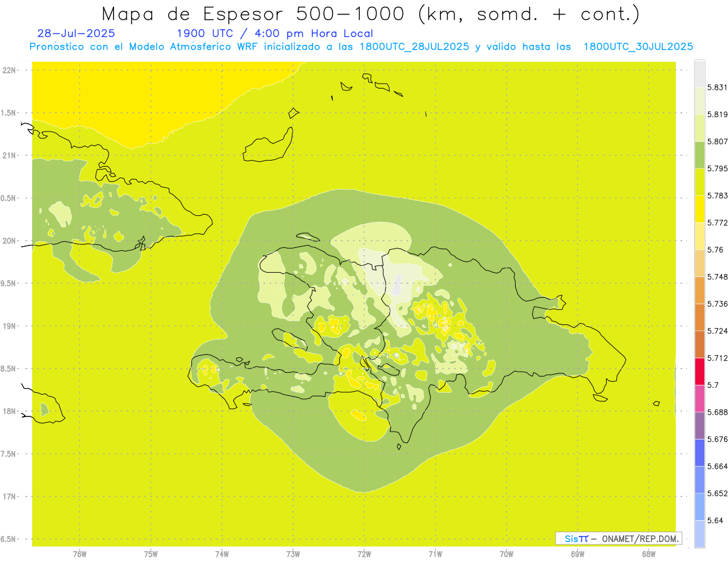This screenshot has height=562, width=728.
Task: Click the legend value 5.76
Action: tap(715, 250)
